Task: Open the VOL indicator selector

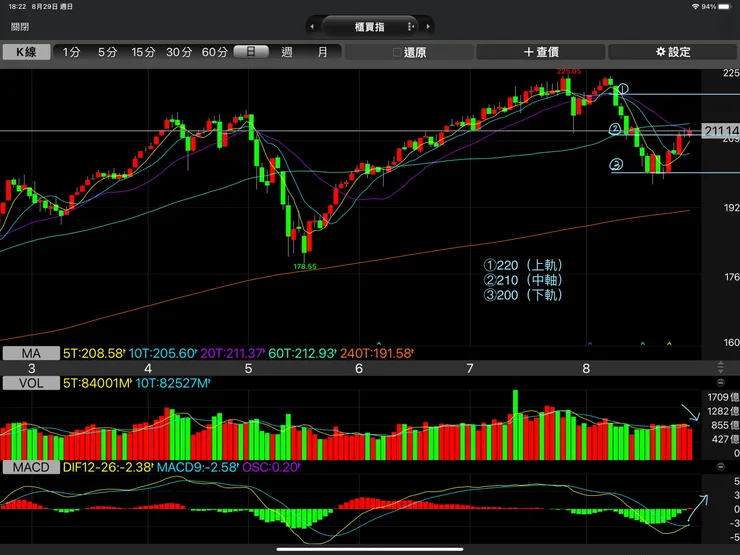Action: (31, 383)
